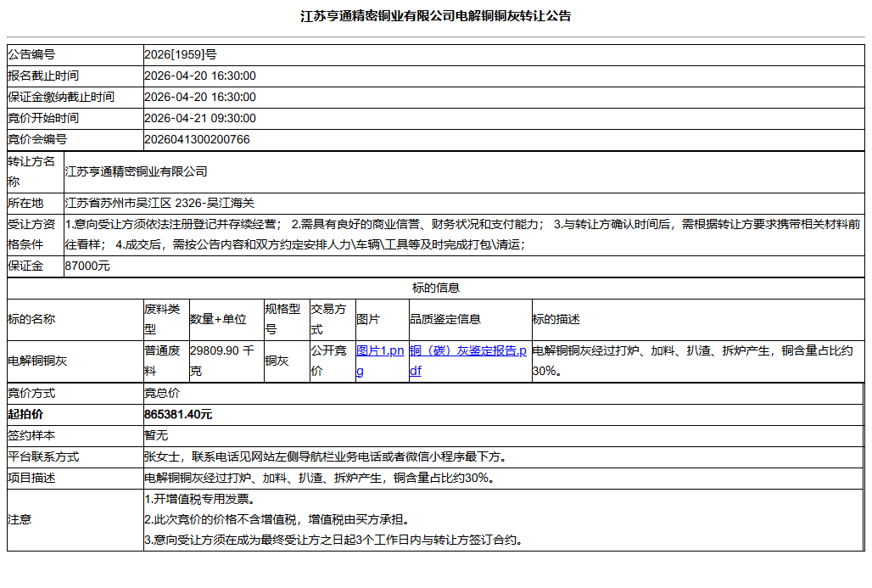Image resolution: width=872 pixels, height=588 pixels.
Task: Select transferor name 江苏亨通精密铜业有限公司 in table
Action: tap(137, 172)
